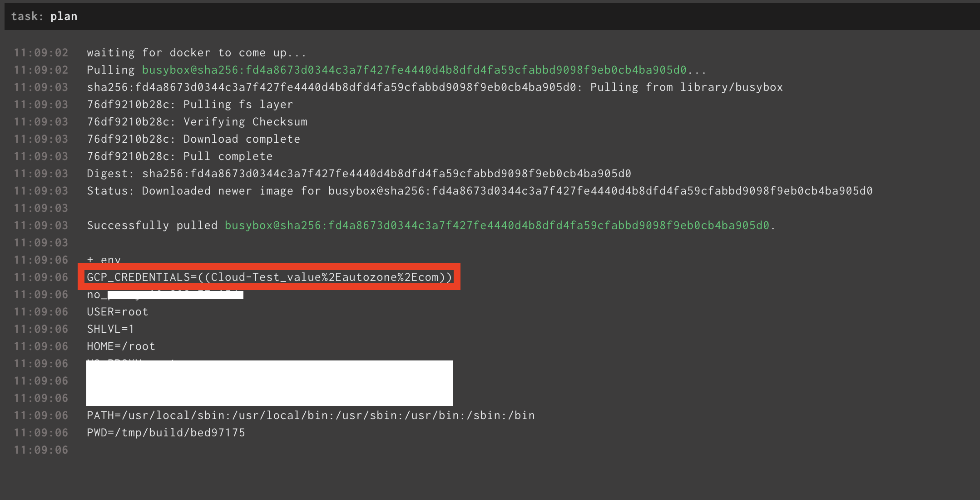Click the PWD=/tmp/build/bed97175 line
The width and height of the screenshot is (980, 500).
(x=166, y=432)
